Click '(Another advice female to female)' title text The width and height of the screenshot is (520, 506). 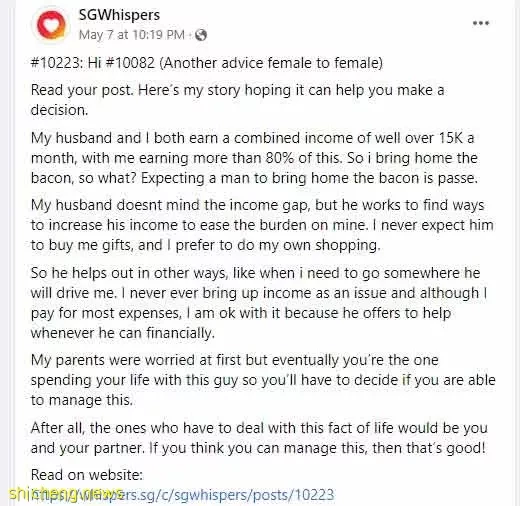pos(271,63)
